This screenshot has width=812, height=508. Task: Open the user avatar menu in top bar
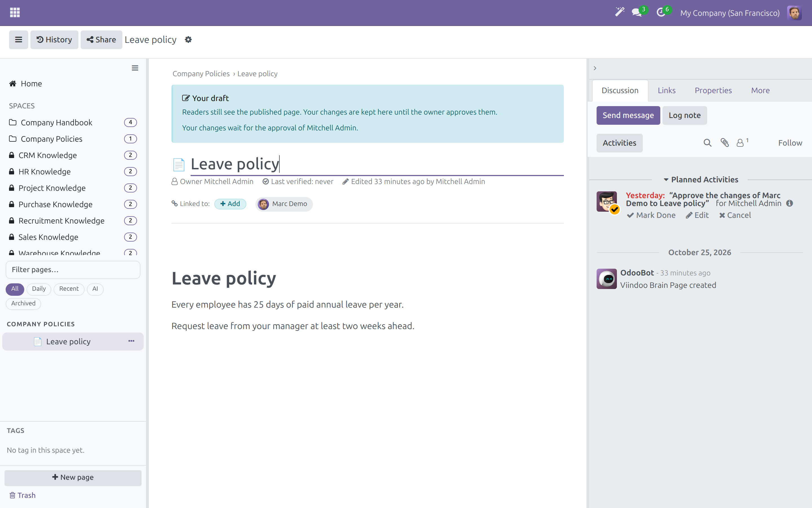pos(794,13)
